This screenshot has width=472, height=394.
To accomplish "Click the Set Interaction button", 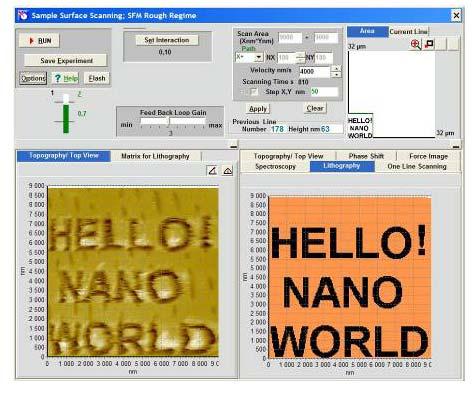I will point(167,40).
